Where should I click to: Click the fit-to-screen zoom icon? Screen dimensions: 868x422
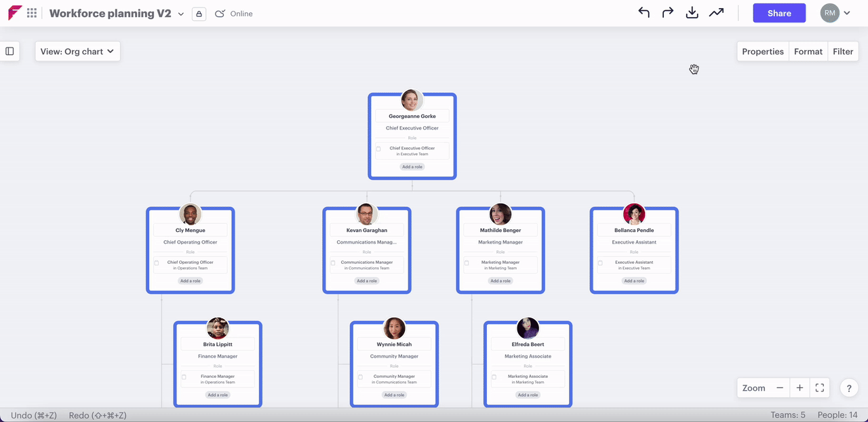point(820,388)
